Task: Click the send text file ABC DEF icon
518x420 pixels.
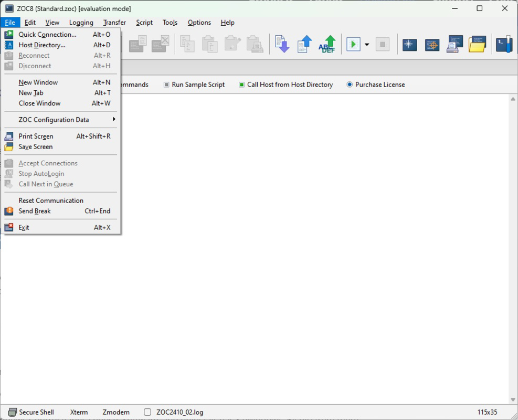Action: click(x=327, y=44)
